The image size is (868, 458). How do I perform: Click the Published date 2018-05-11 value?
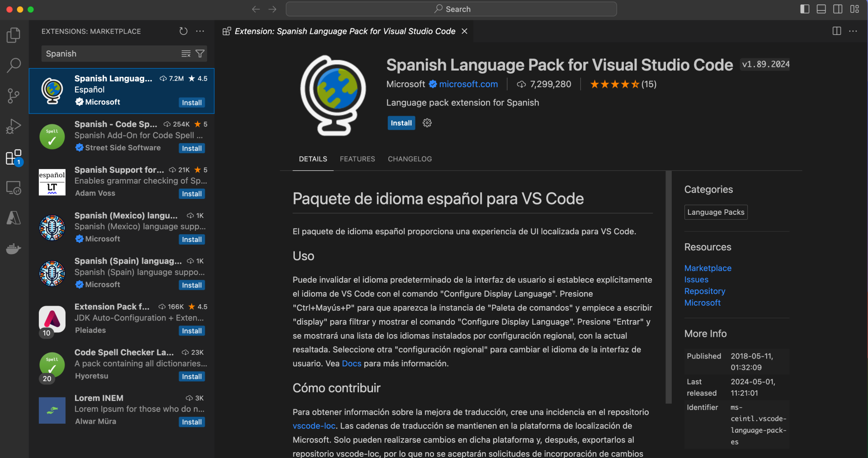pyautogui.click(x=752, y=362)
